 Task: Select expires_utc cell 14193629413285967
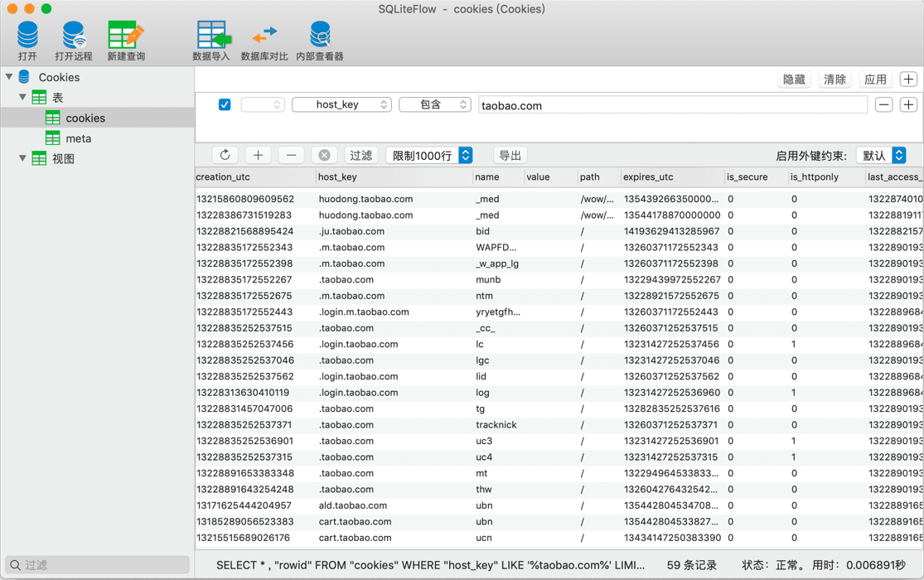(672, 231)
